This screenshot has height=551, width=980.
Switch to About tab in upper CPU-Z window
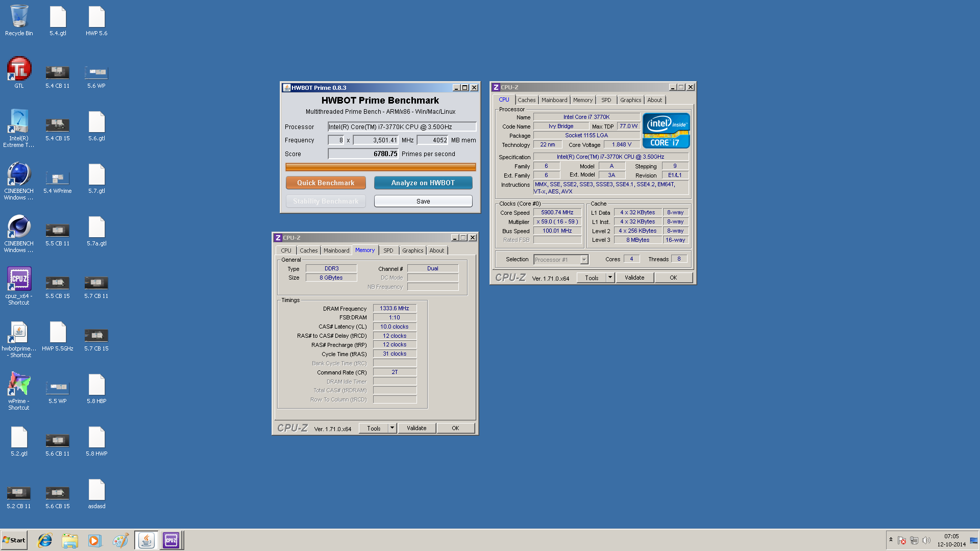click(654, 100)
